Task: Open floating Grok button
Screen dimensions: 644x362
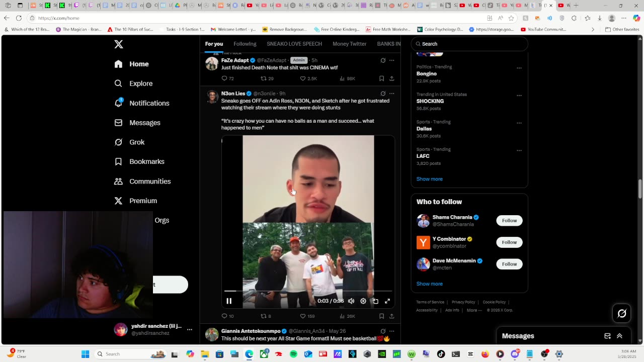Action: [622, 314]
